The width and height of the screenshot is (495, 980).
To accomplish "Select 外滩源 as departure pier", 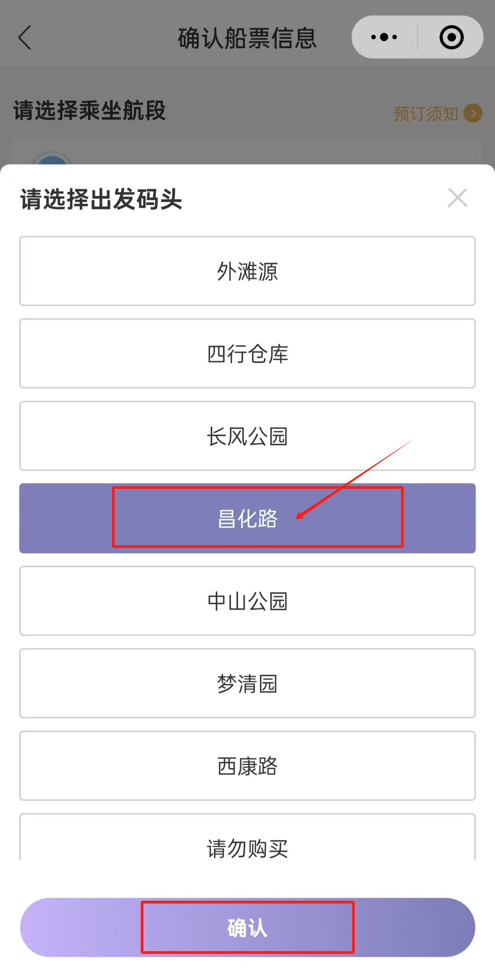I will tap(247, 271).
